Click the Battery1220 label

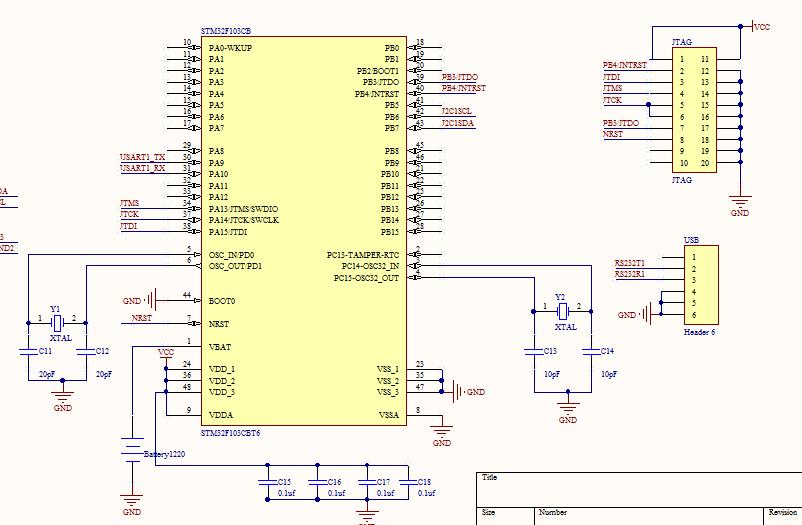[x=164, y=454]
